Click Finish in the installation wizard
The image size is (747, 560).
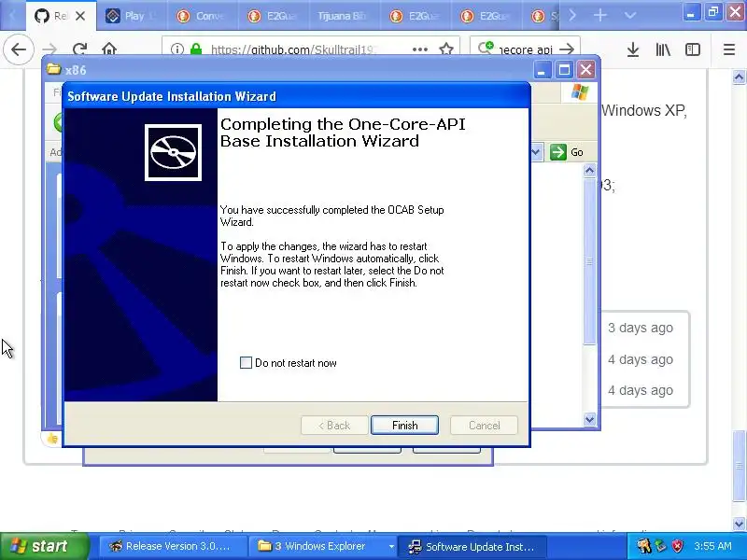[x=404, y=426]
